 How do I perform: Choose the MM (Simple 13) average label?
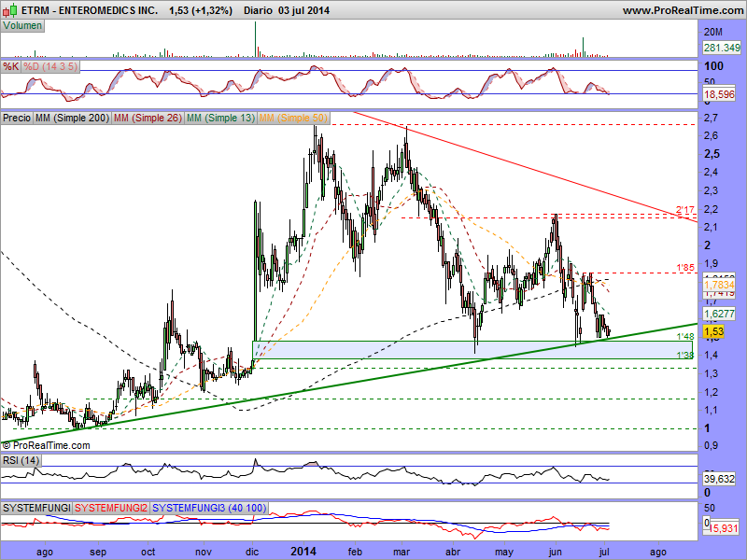[220, 118]
